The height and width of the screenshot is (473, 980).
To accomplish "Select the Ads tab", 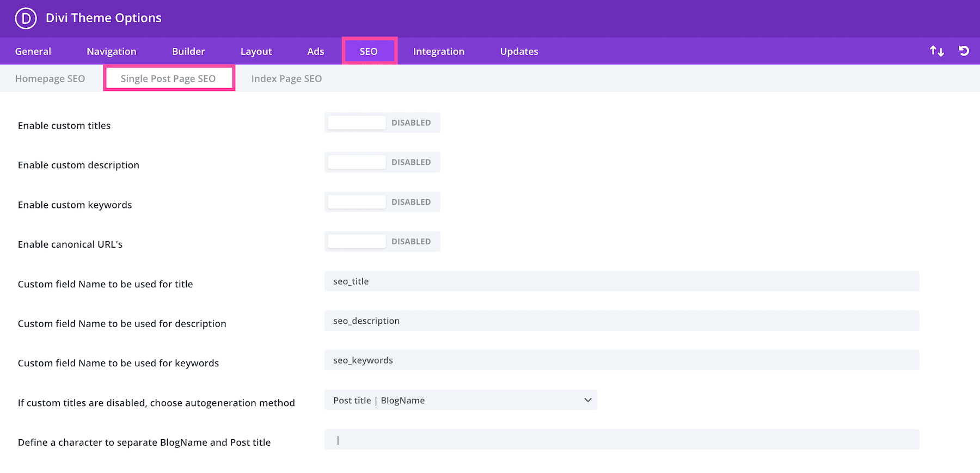I will tap(315, 52).
